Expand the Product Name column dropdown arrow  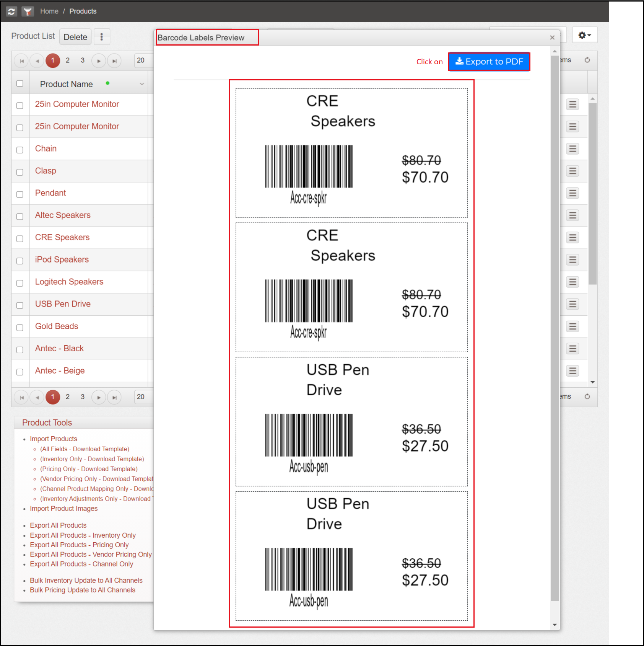pos(142,84)
